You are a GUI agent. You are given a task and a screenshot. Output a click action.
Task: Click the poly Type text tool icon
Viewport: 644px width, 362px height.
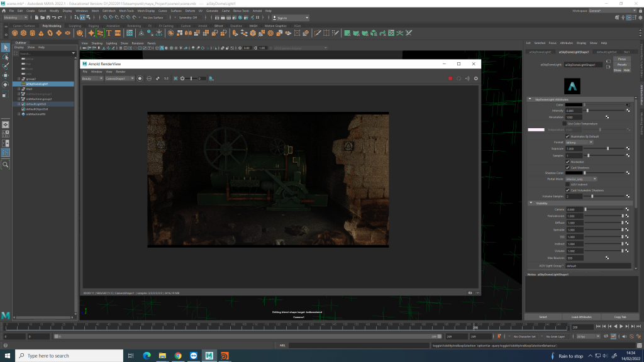pyautogui.click(x=109, y=33)
